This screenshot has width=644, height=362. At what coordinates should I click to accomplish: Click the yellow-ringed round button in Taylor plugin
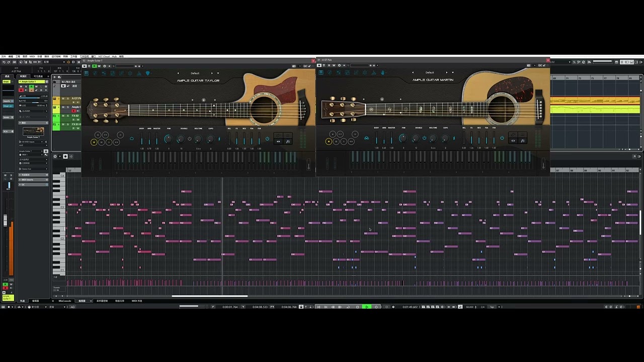click(x=94, y=142)
